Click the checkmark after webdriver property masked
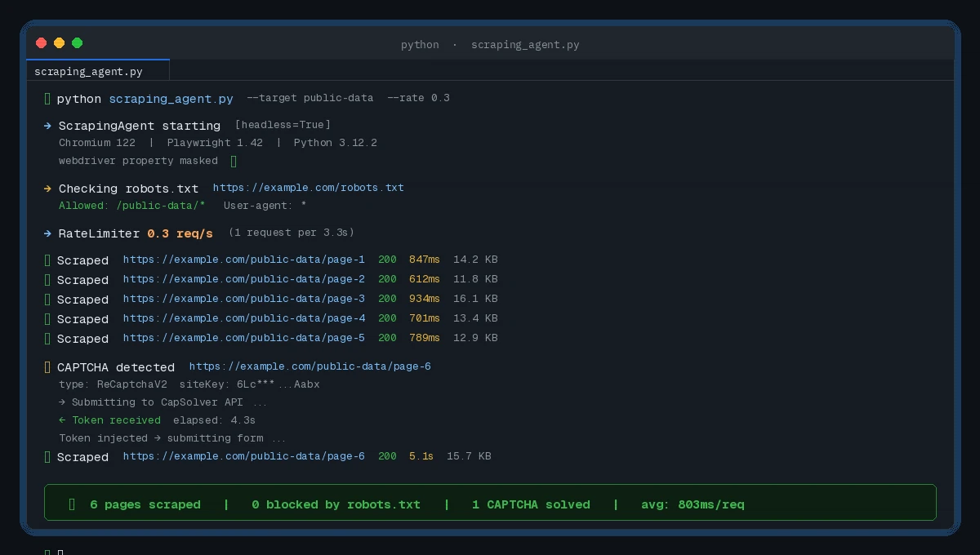The width and height of the screenshot is (980, 555). click(234, 161)
